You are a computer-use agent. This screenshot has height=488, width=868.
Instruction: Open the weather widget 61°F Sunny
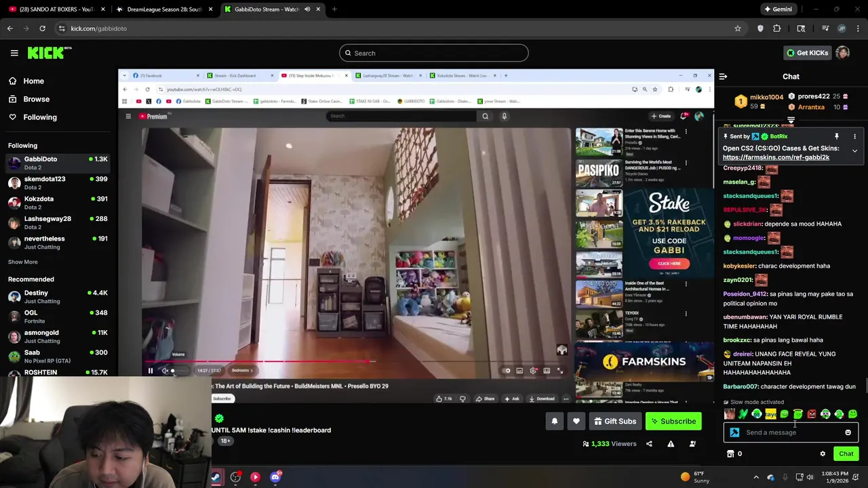pos(694,477)
